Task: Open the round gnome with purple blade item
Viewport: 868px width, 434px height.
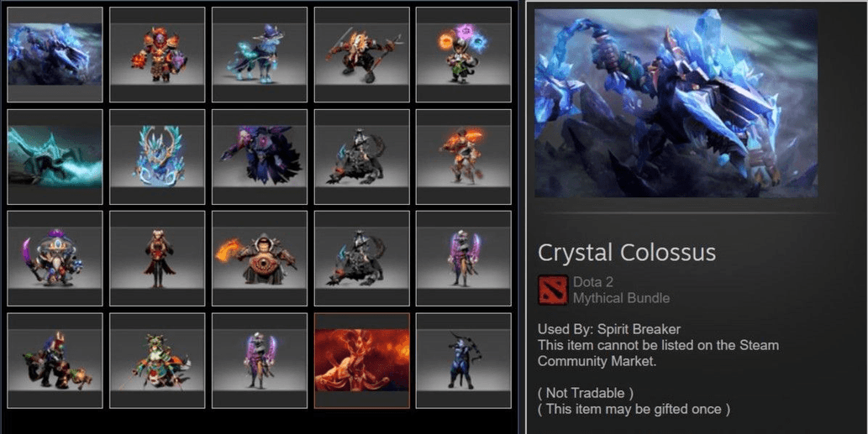Action: click(x=55, y=259)
